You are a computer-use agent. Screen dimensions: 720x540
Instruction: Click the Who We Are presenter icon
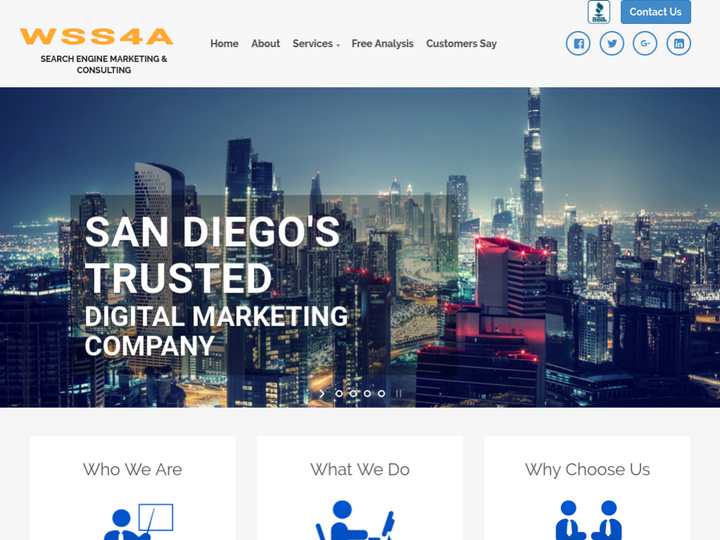click(x=138, y=522)
